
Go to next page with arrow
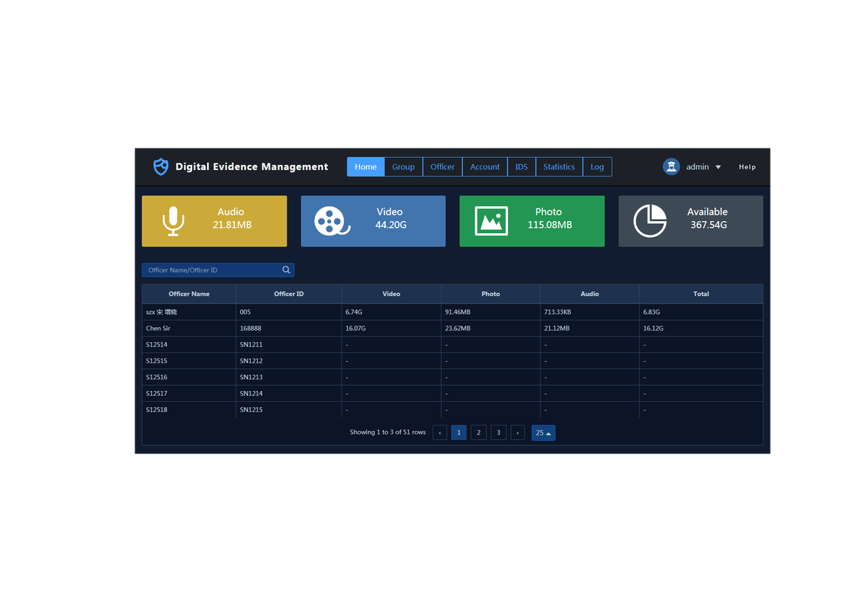coord(517,432)
